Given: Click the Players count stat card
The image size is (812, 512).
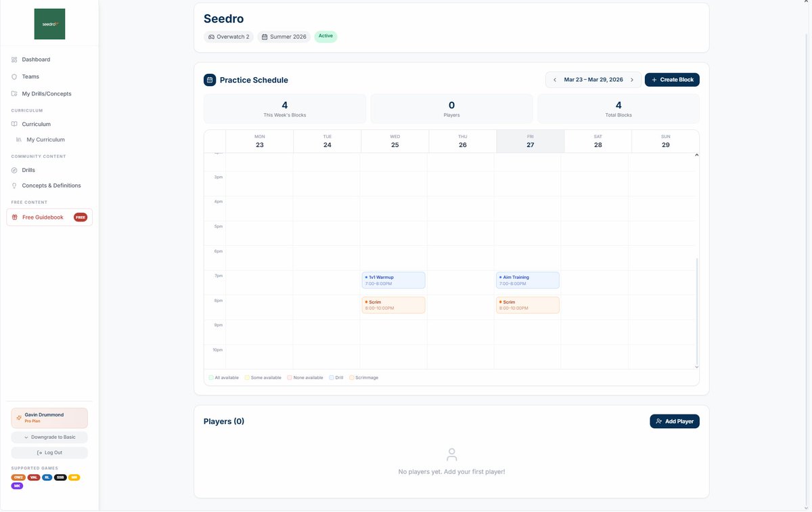Looking at the screenshot, I should (x=451, y=108).
